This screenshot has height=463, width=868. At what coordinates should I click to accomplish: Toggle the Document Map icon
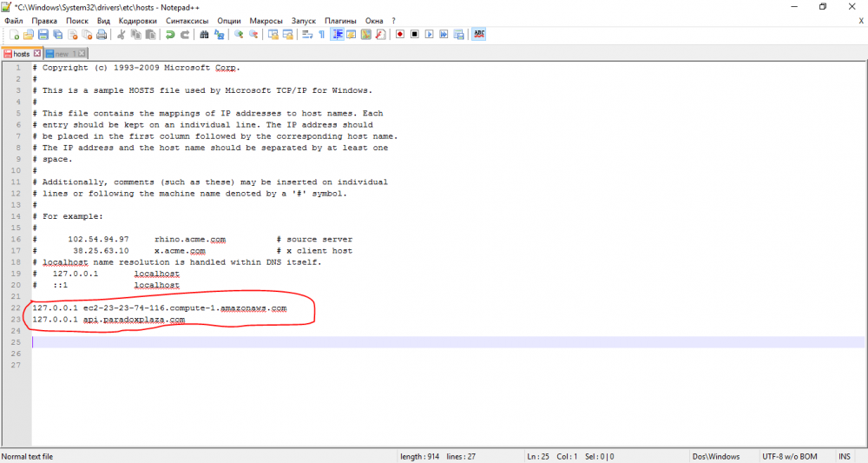tap(366, 35)
